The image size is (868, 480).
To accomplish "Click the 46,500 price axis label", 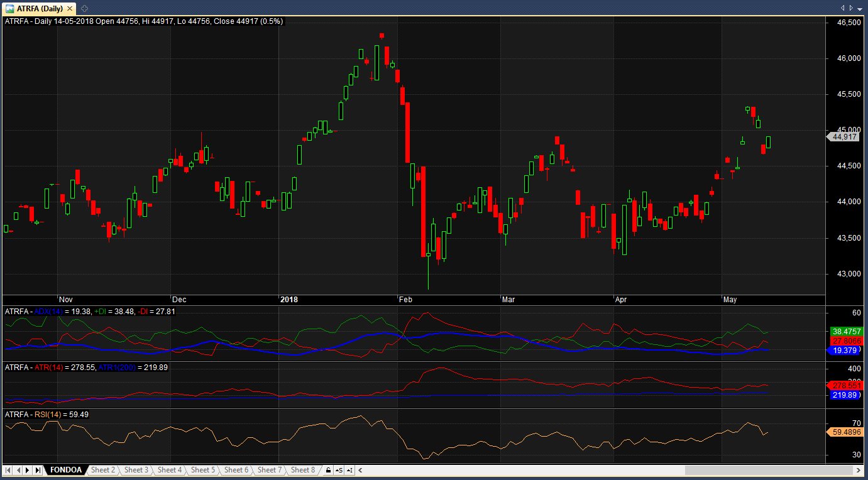I will tap(849, 23).
